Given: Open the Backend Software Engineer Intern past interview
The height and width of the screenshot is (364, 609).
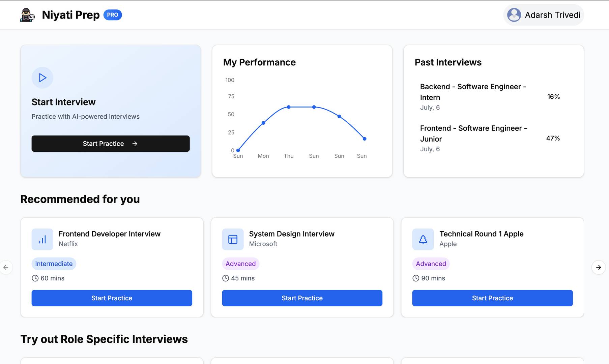Looking at the screenshot, I should 473,96.
